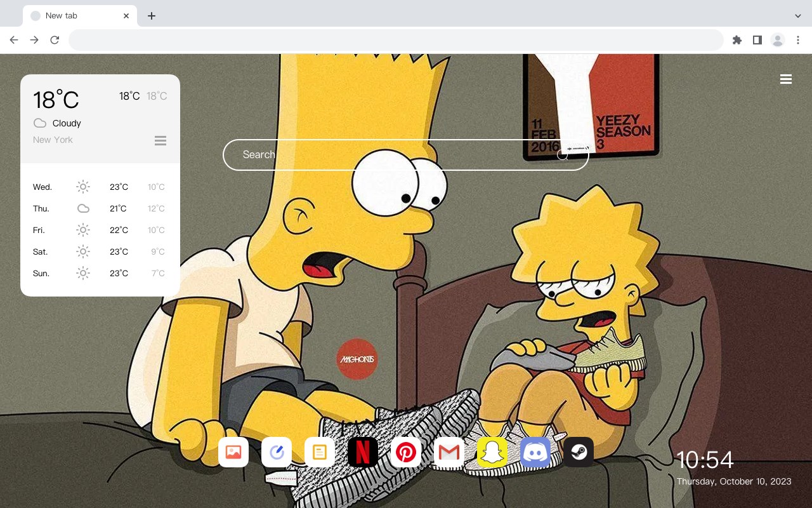
Task: Click Friday's sunny forecast icon
Action: (x=83, y=230)
